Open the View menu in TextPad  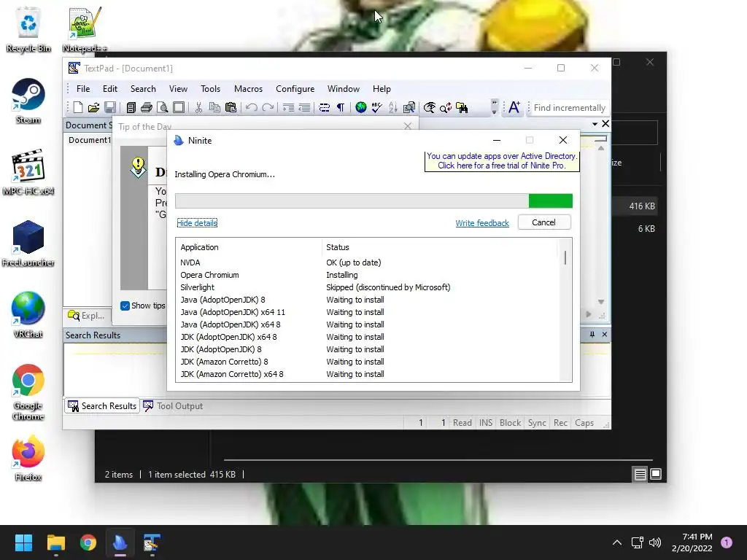pos(178,89)
